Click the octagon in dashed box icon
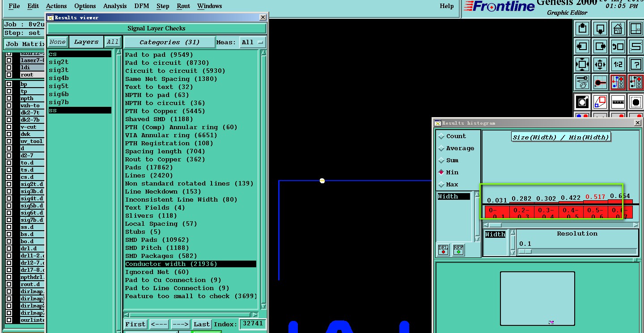The height and width of the screenshot is (333, 644). (636, 102)
